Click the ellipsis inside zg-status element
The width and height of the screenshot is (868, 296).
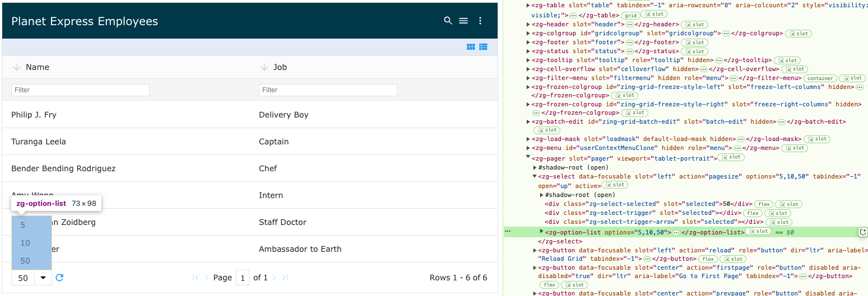click(x=630, y=51)
